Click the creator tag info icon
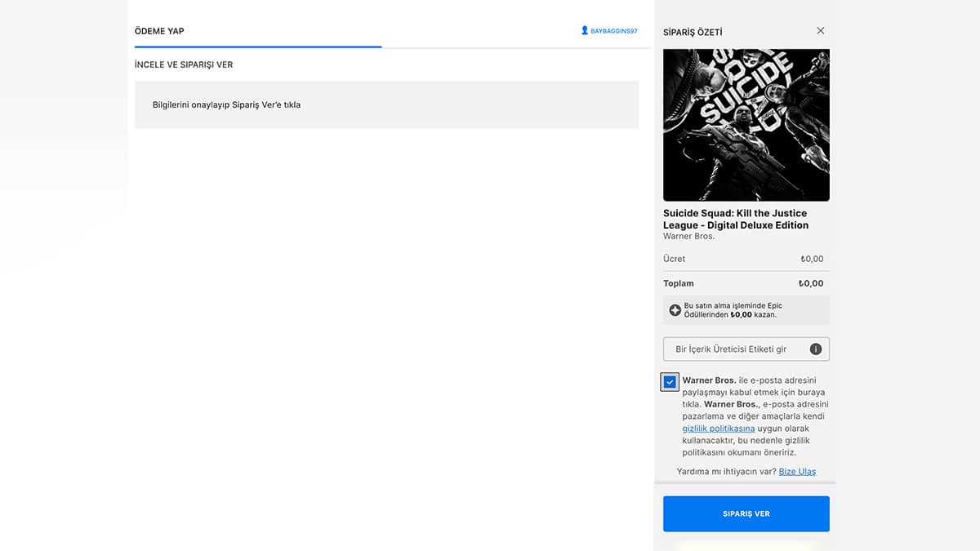 pyautogui.click(x=815, y=349)
